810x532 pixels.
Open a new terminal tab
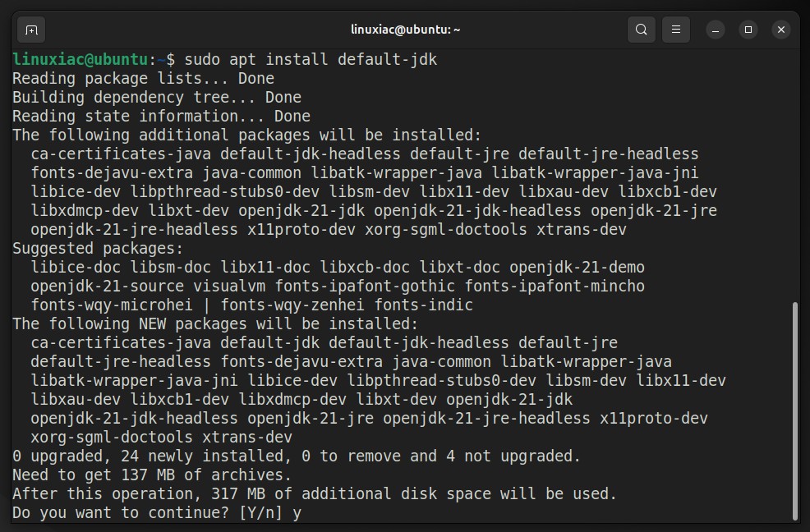31,30
